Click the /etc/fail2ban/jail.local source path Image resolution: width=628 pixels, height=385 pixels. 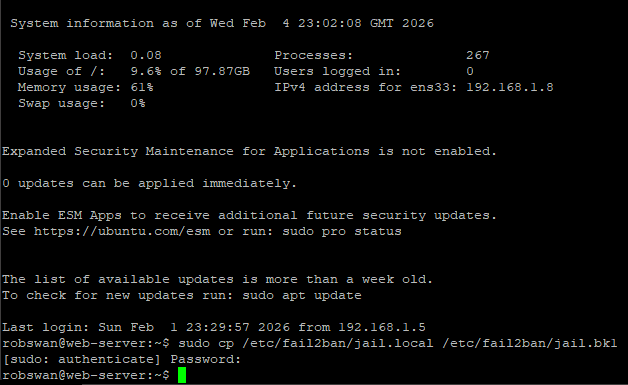click(x=338, y=343)
